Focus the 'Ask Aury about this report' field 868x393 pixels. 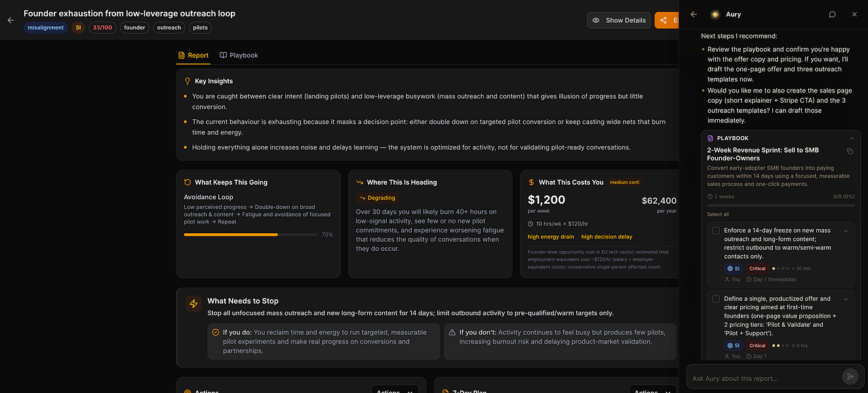point(764,378)
